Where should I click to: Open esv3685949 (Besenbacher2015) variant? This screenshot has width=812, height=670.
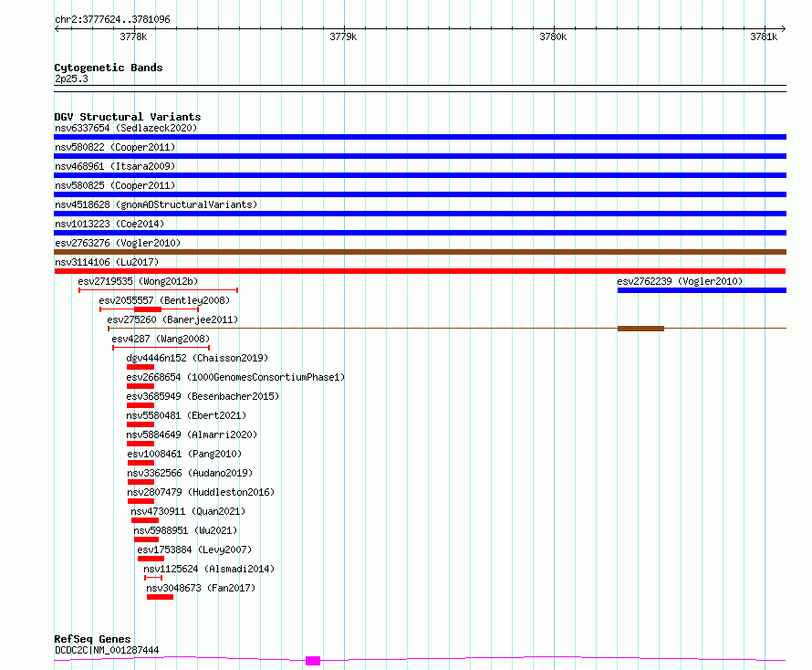click(203, 396)
